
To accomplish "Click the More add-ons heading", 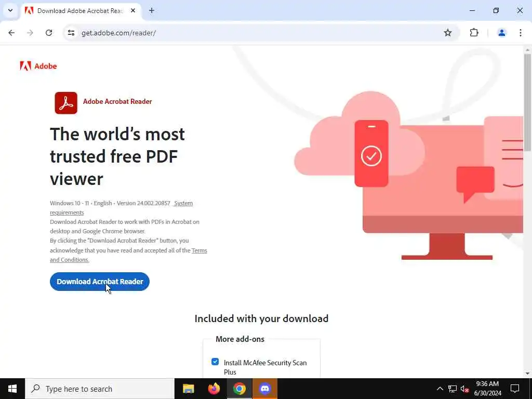I will tap(240, 339).
